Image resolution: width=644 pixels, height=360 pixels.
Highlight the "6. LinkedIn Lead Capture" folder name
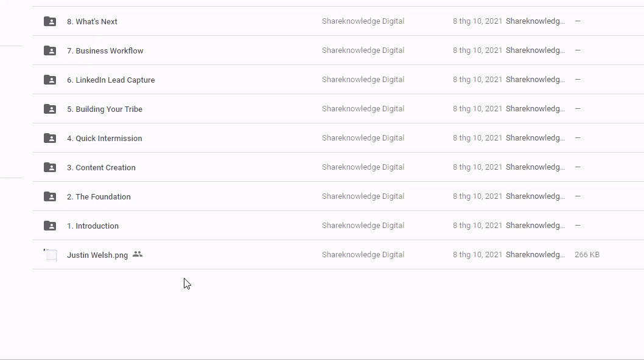[x=111, y=80]
